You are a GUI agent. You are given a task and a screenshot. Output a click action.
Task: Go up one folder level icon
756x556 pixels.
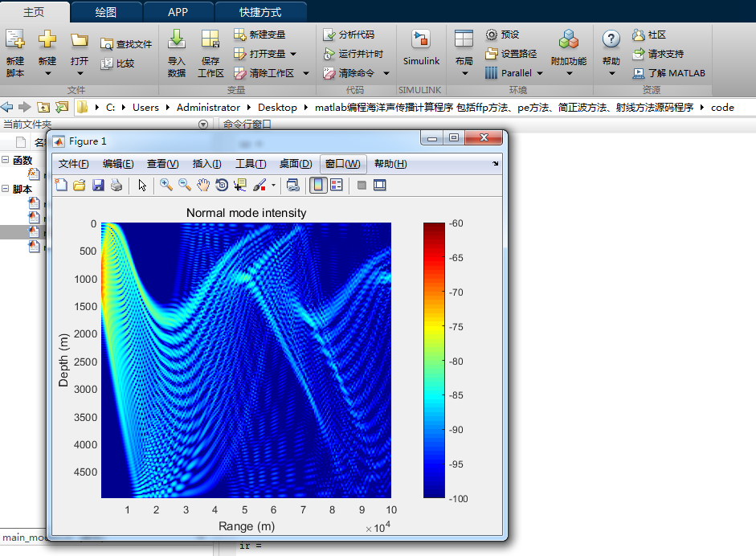[x=43, y=107]
